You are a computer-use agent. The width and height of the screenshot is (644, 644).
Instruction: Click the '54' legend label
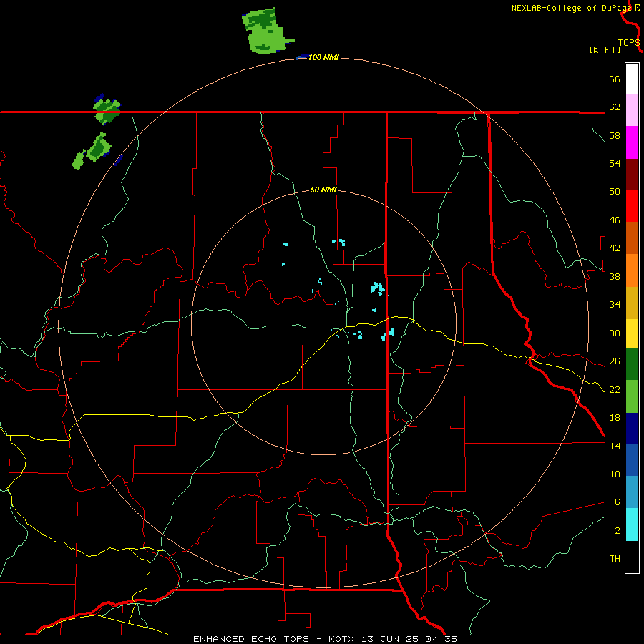click(615, 163)
